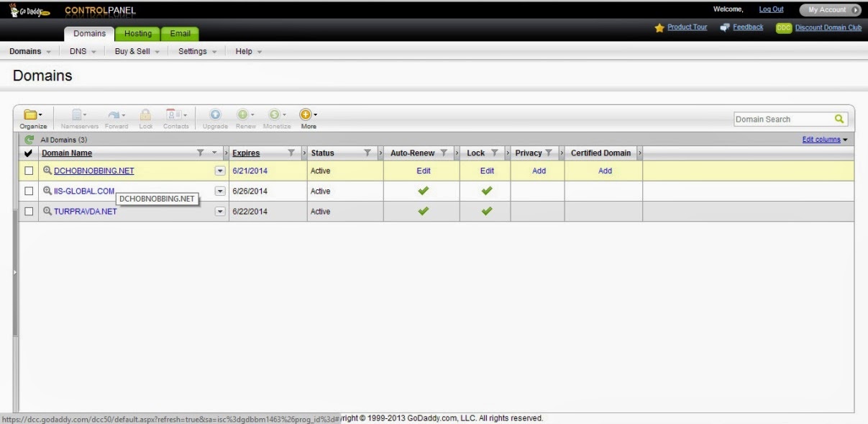Click the expander arrow after the Expires column

coord(303,153)
